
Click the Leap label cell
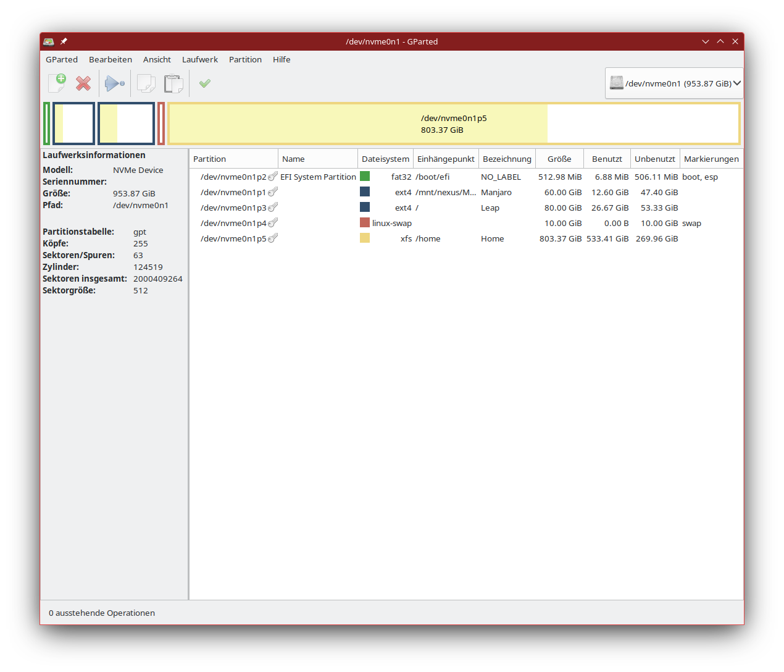pos(490,208)
